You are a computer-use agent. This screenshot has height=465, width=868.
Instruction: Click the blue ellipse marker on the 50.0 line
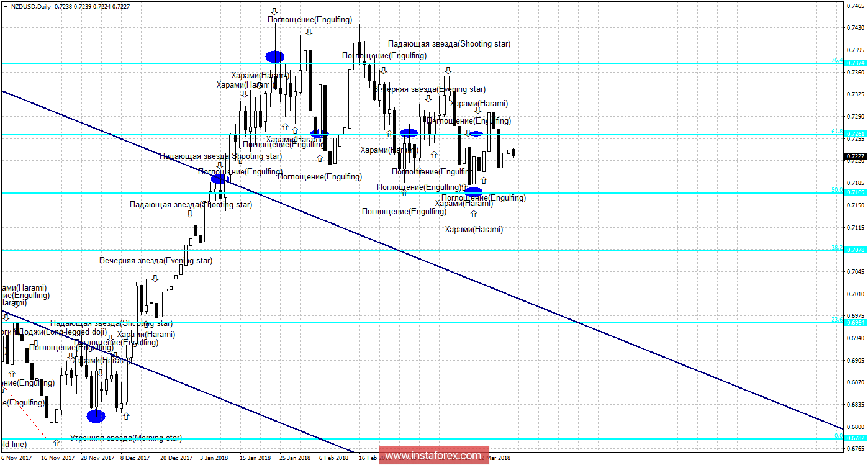(473, 192)
